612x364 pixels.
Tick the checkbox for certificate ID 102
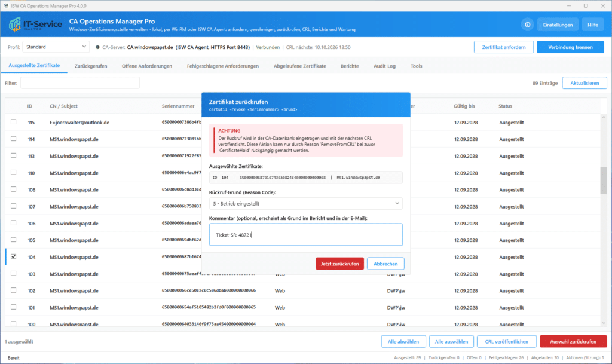coord(14,290)
